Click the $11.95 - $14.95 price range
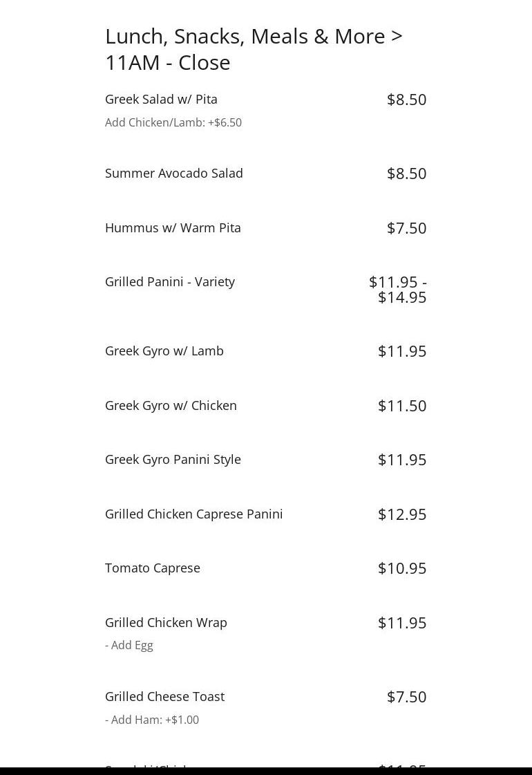Viewport: 532px width, 775px height. tap(399, 290)
